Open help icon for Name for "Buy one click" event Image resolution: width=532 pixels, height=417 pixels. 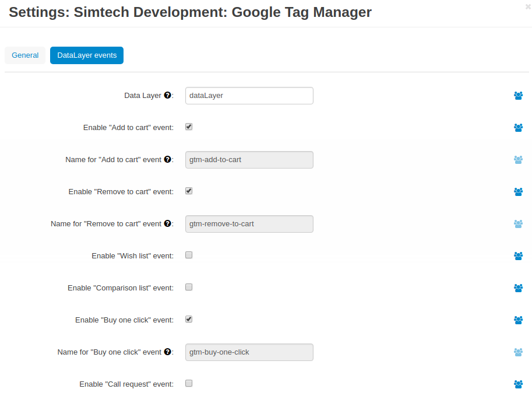(x=167, y=352)
